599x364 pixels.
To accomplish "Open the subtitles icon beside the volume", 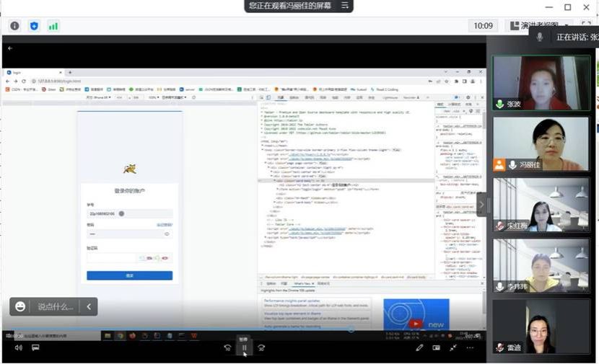I will click(x=35, y=347).
